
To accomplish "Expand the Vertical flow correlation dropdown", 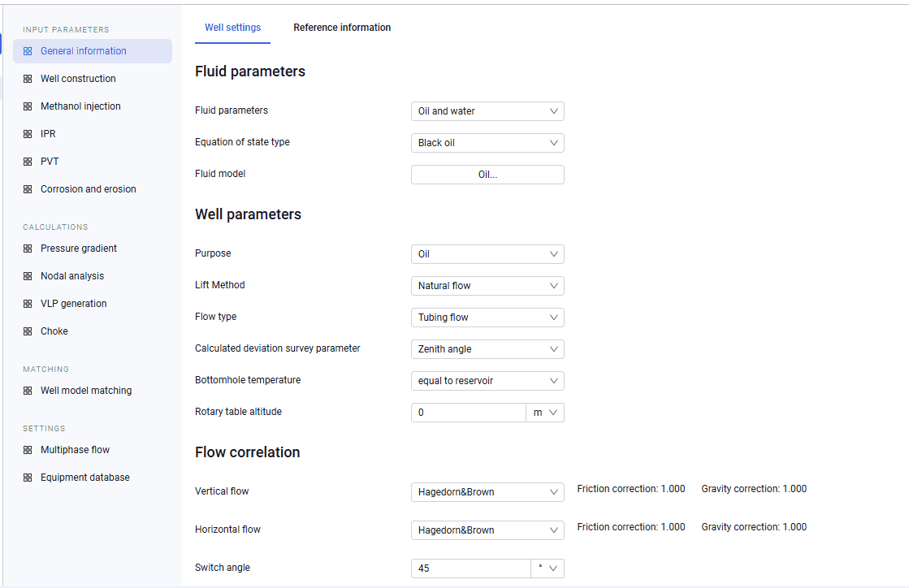I will pos(487,492).
